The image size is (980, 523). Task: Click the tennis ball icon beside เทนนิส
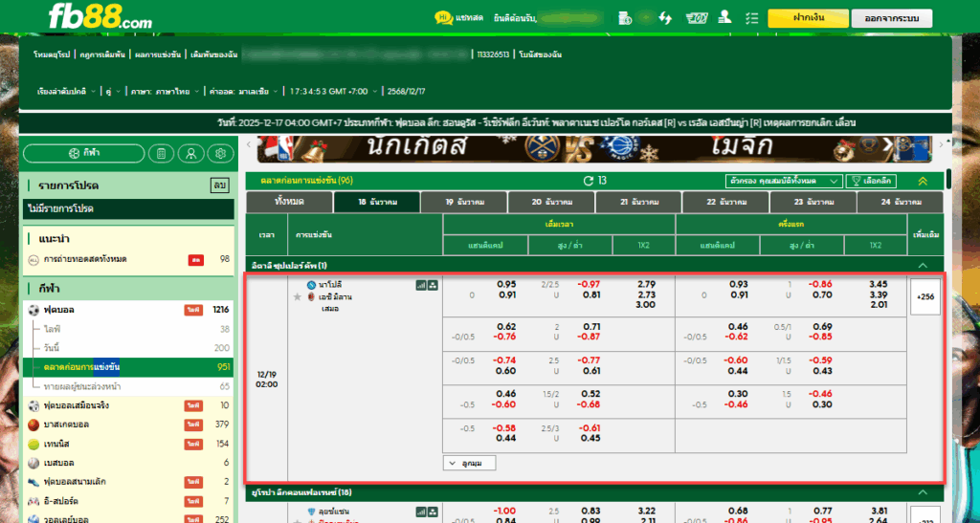point(33,445)
